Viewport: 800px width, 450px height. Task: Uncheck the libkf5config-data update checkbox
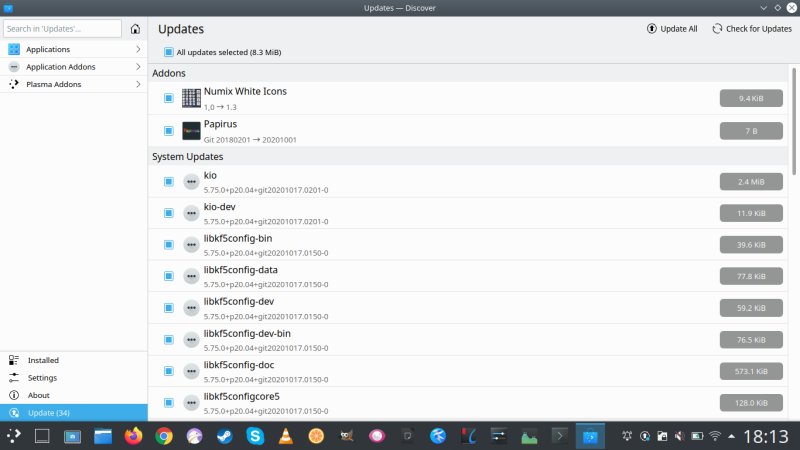pyautogui.click(x=168, y=276)
